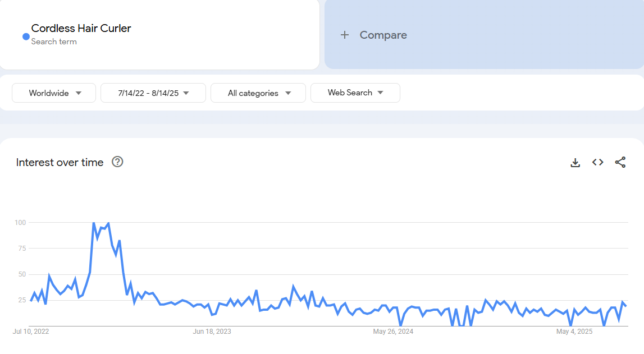Click the plus icon beside Compare
Screen dimensions: 644x354
(345, 35)
